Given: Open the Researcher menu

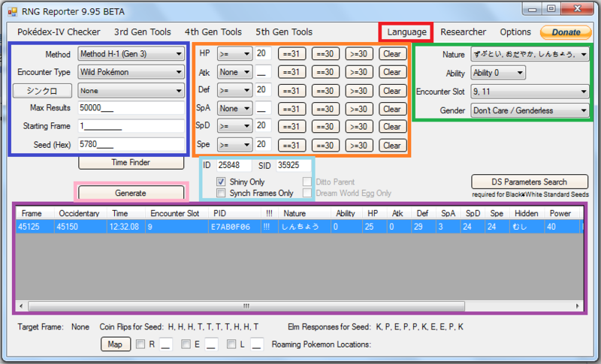Looking at the screenshot, I should click(x=463, y=32).
